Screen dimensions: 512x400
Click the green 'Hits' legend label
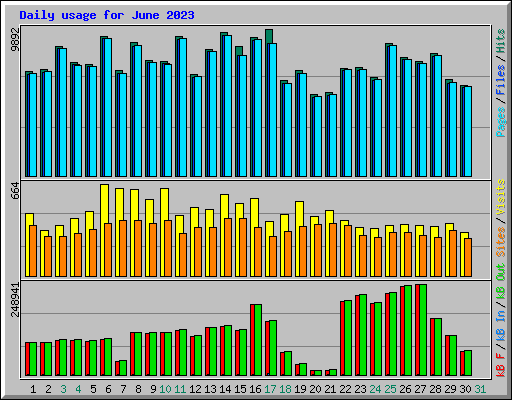point(500,41)
